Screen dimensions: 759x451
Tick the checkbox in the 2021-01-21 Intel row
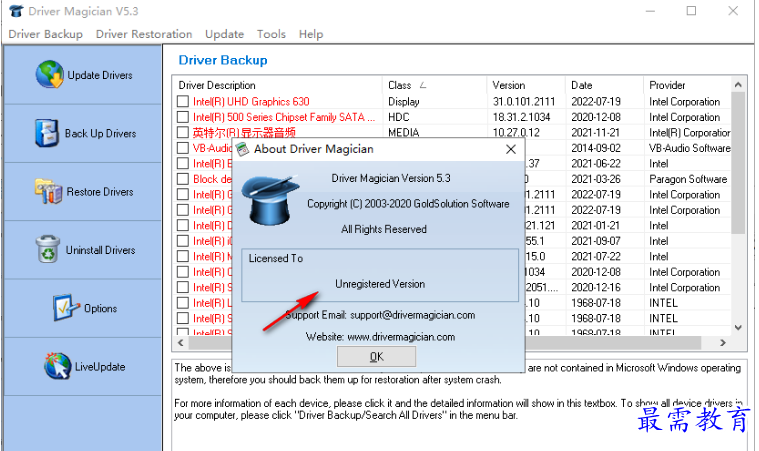point(183,225)
